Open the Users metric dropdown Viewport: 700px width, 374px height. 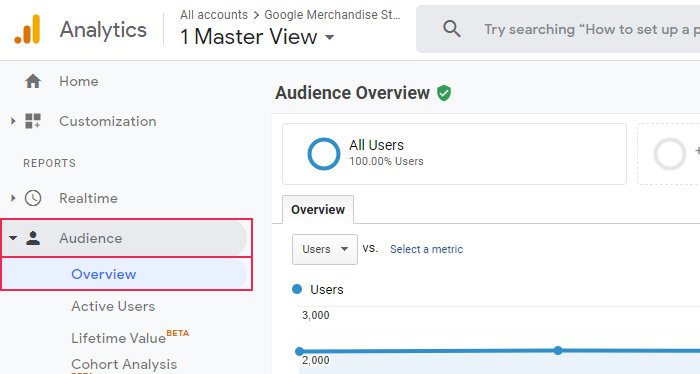[x=325, y=249]
